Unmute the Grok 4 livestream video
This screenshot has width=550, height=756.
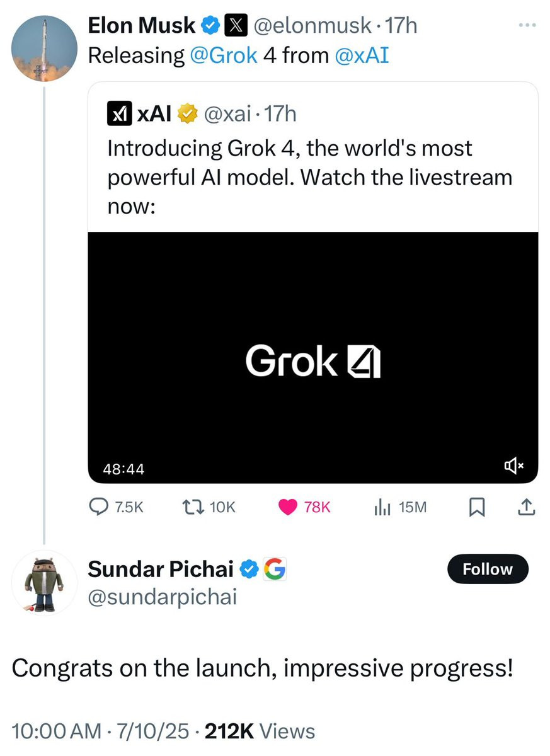click(513, 466)
